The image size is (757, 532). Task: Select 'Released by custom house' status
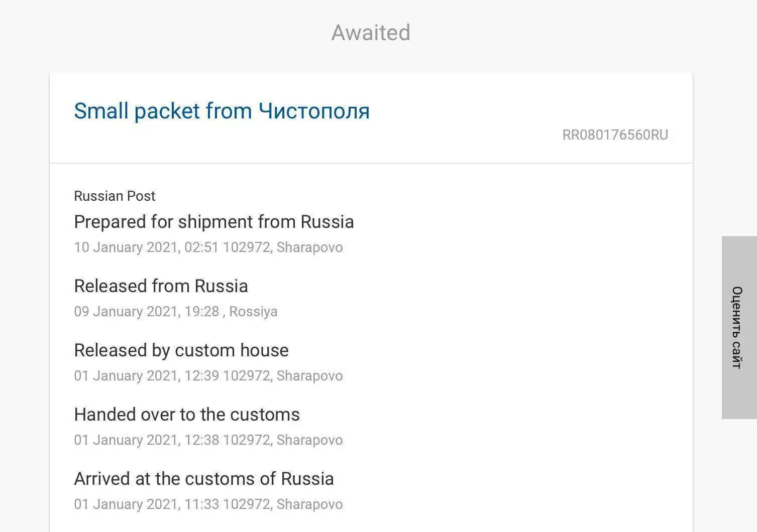tap(181, 350)
